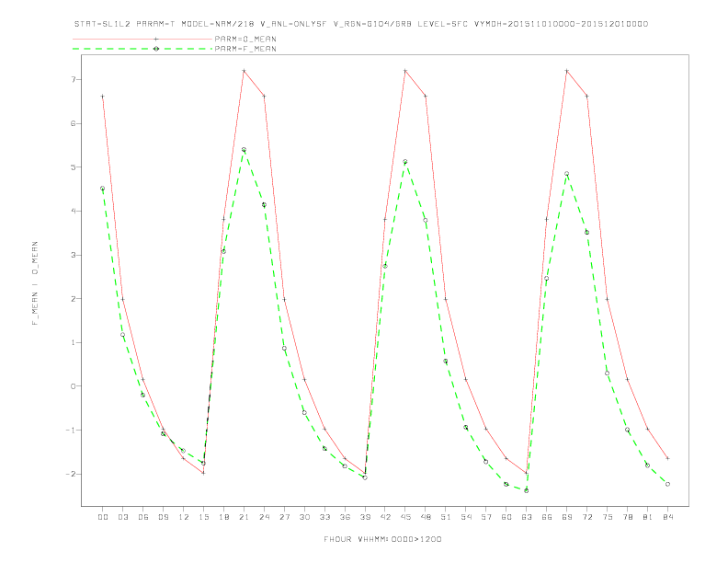Select the O_MEAN plus marker at hour 00
Image resolution: width=728 pixels, height=563 pixels.
pos(103,97)
